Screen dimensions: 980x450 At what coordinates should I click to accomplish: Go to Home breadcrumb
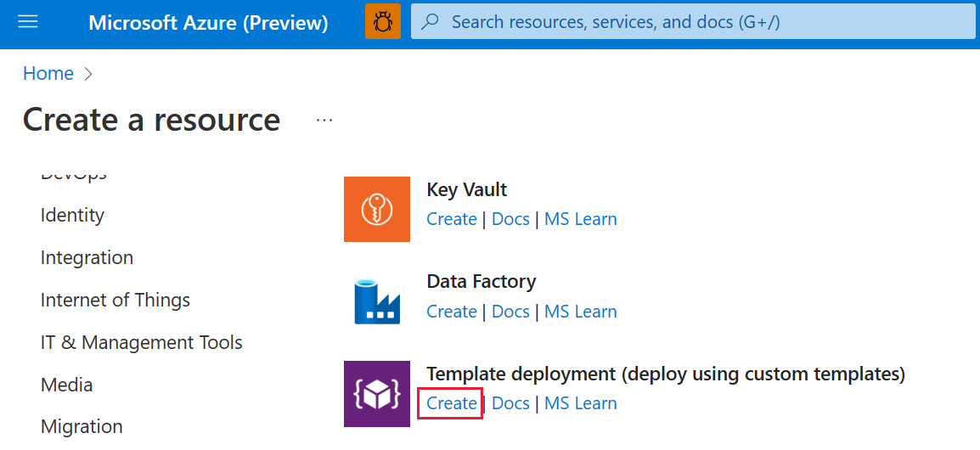coord(48,74)
